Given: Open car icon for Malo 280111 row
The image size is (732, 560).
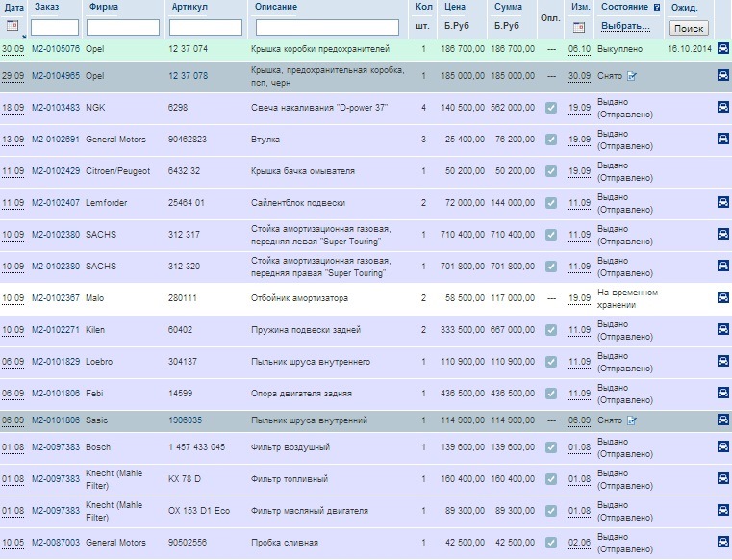Looking at the screenshot, I should click(x=722, y=298).
